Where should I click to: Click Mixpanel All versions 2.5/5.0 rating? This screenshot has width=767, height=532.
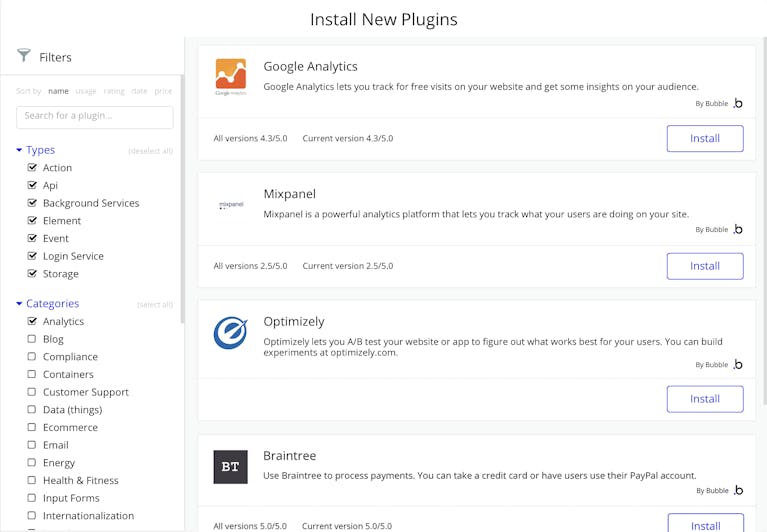tap(250, 266)
